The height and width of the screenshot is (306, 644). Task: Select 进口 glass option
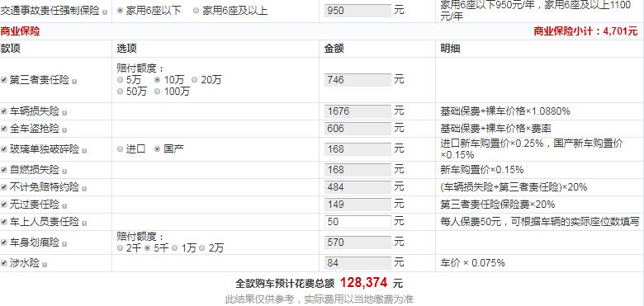[120, 149]
